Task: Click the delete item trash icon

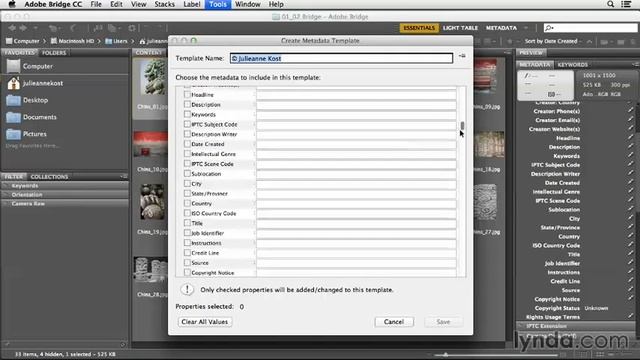Action: (x=633, y=42)
